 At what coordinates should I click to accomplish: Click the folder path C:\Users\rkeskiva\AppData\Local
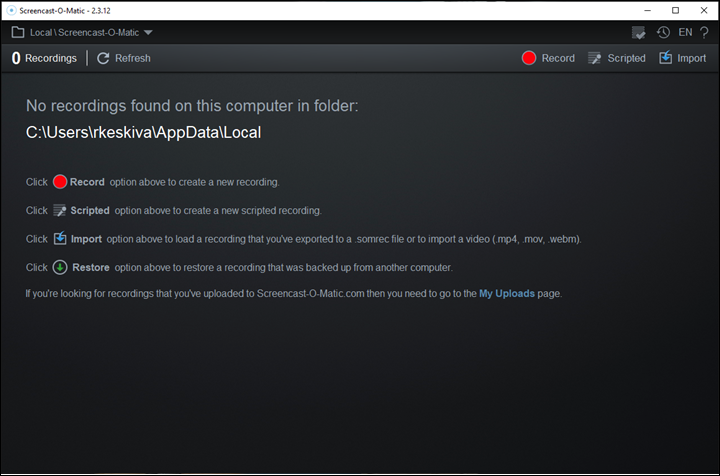tap(143, 132)
